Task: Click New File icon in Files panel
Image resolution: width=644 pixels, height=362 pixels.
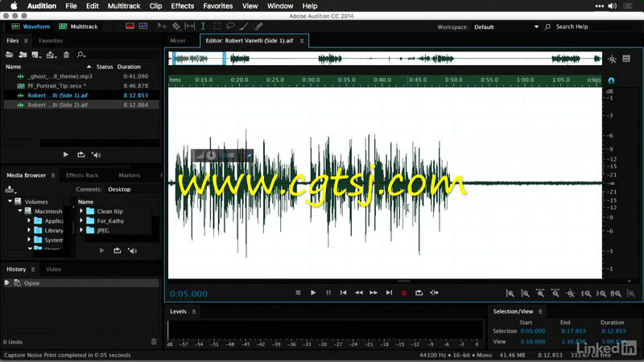Action: [x=36, y=55]
